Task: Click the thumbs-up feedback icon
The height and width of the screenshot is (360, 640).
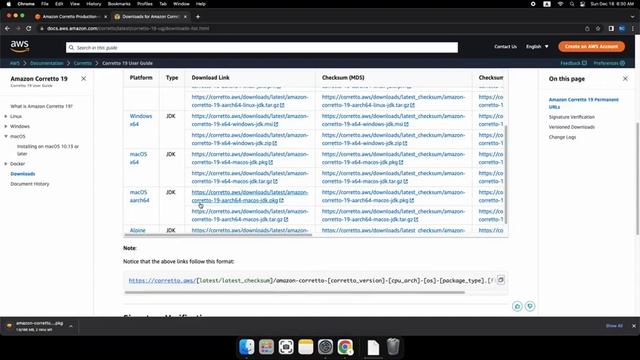Action: coord(517,306)
